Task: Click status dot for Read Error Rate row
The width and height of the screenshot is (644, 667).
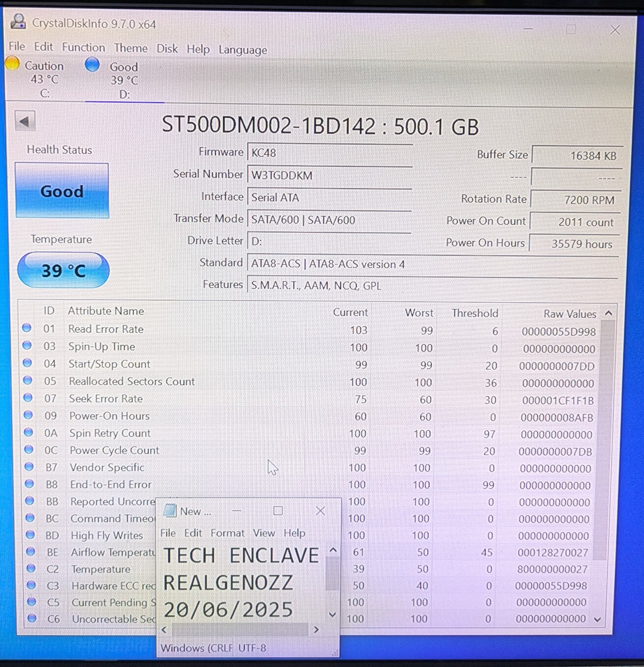Action: click(x=27, y=328)
